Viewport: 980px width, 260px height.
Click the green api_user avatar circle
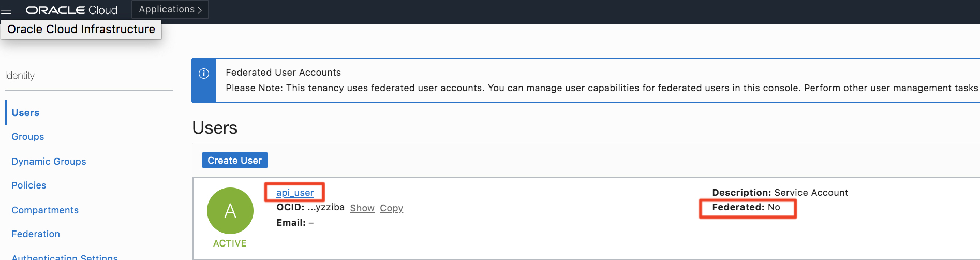pyautogui.click(x=230, y=210)
